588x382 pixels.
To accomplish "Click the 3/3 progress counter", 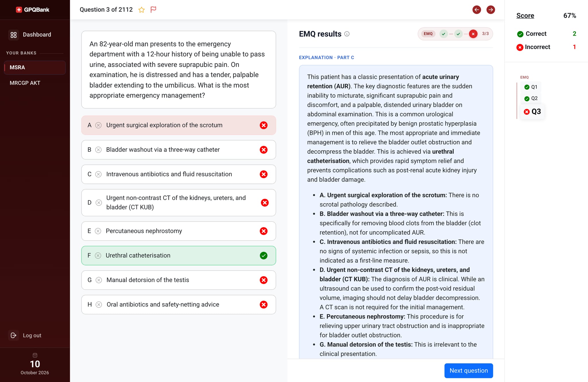I will [x=485, y=34].
